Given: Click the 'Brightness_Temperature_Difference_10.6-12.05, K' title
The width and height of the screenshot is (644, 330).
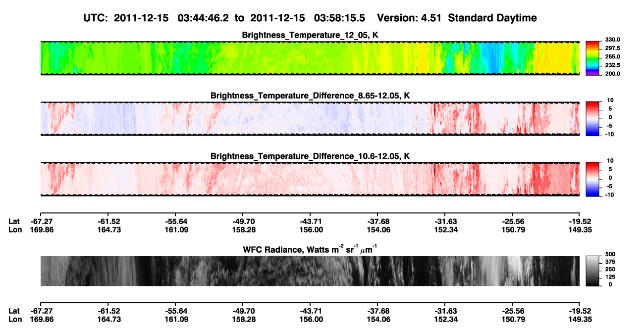Looking at the screenshot, I should (x=310, y=156).
